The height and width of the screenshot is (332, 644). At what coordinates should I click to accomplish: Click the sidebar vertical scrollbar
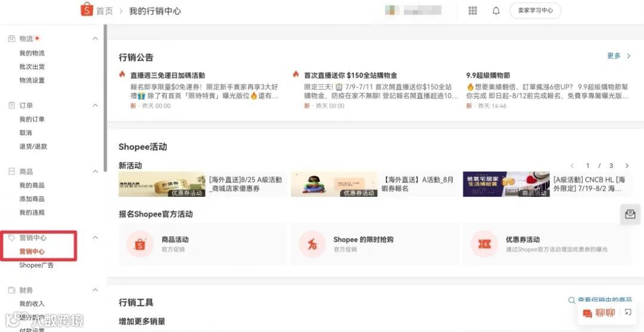click(x=105, y=98)
